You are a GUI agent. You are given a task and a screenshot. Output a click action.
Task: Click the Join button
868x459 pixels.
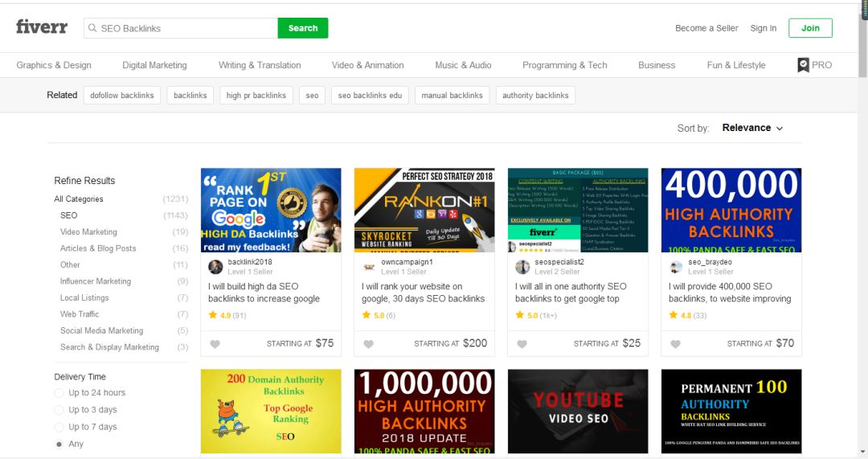(810, 28)
